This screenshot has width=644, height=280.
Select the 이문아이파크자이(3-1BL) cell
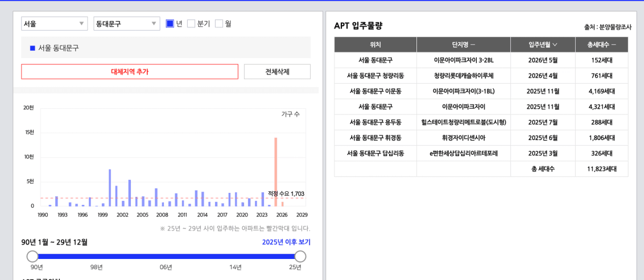click(x=464, y=91)
